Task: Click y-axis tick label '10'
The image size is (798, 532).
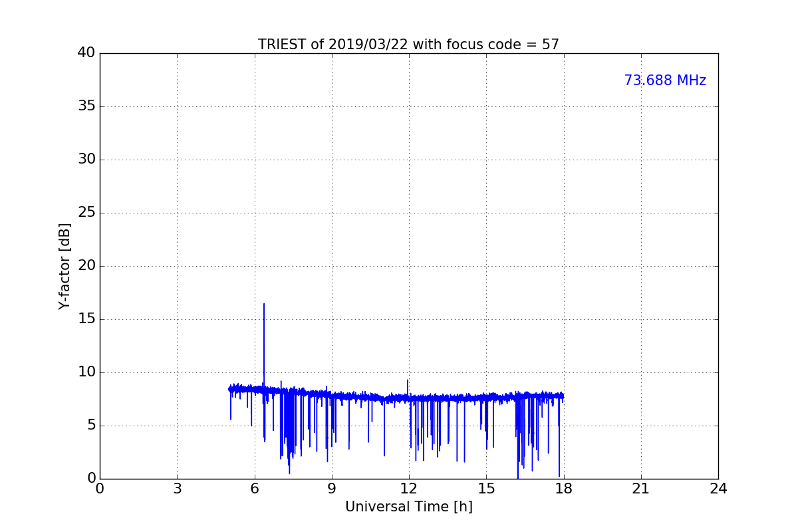Action: click(x=86, y=372)
